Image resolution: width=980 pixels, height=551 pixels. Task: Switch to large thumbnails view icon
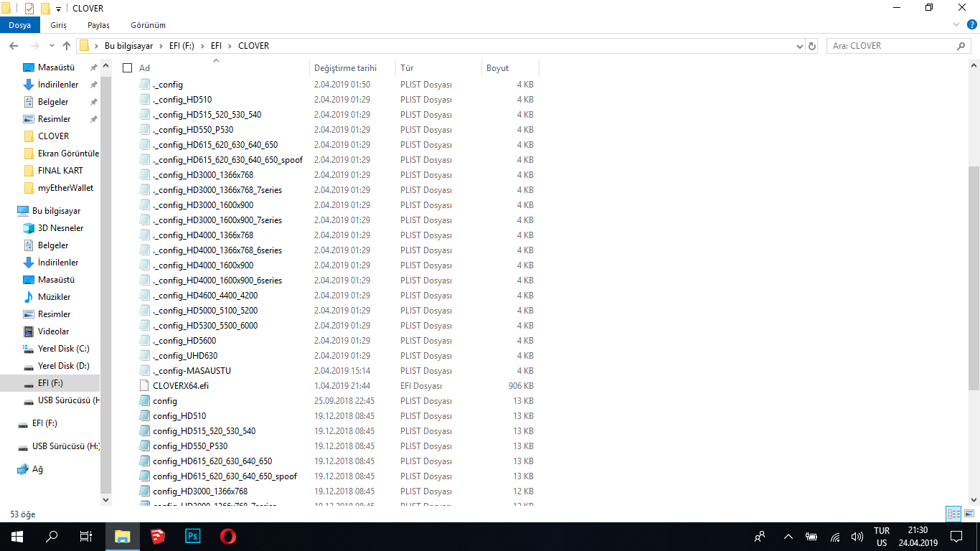pos(969,514)
